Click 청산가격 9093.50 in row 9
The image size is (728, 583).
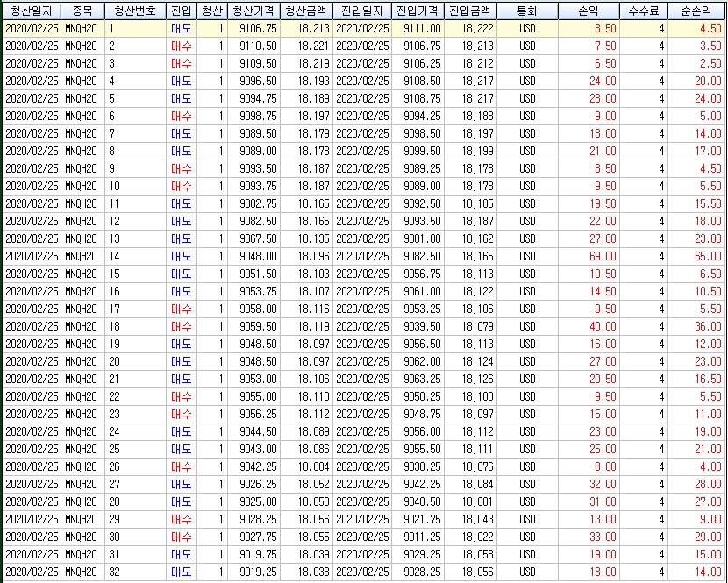point(258,169)
